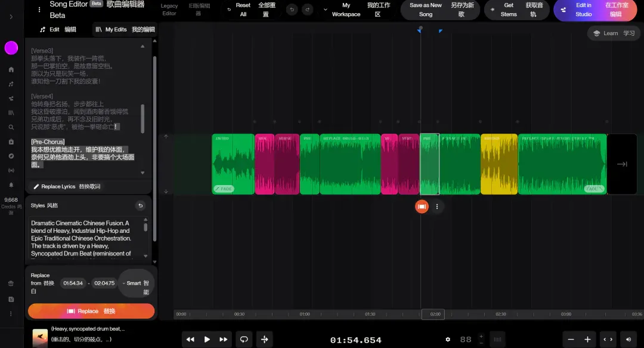The width and height of the screenshot is (644, 348).
Task: Toggle the snap tool next to the loop button
Action: pos(265,340)
